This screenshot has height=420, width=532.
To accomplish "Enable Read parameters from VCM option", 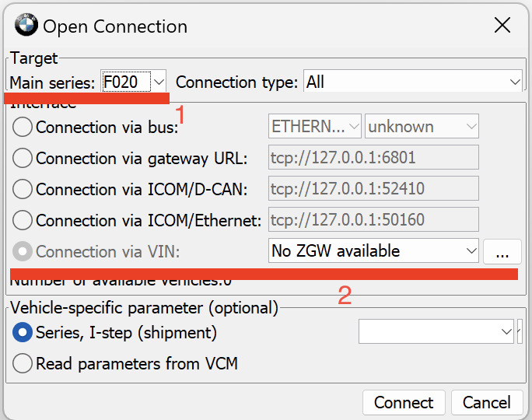I will 23,363.
